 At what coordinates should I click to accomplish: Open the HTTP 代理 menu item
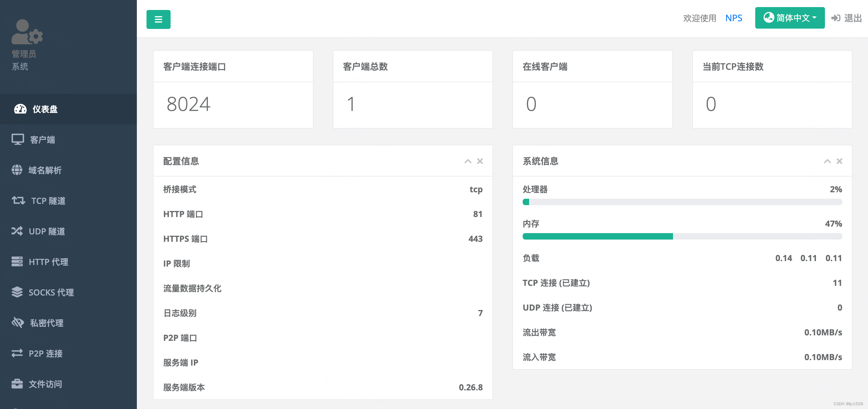pos(68,262)
